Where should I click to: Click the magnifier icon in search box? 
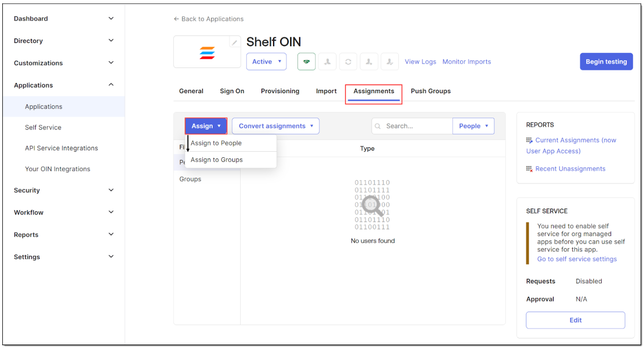(x=378, y=126)
